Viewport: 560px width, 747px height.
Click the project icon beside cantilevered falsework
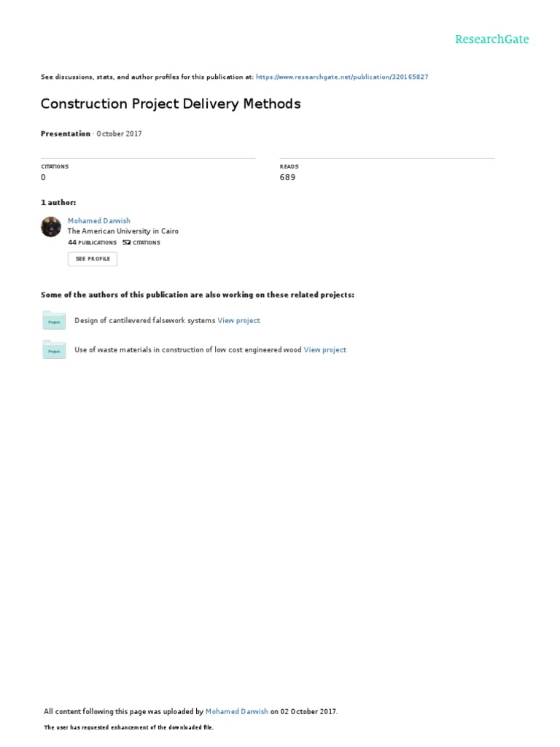click(x=54, y=321)
